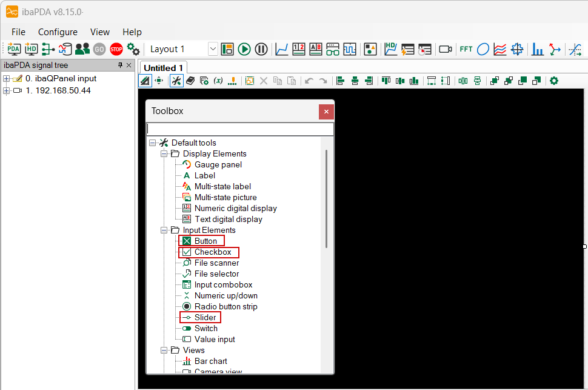Open the book icon in QPanel toolbar
Screen dimensions: 588x390
pos(190,81)
